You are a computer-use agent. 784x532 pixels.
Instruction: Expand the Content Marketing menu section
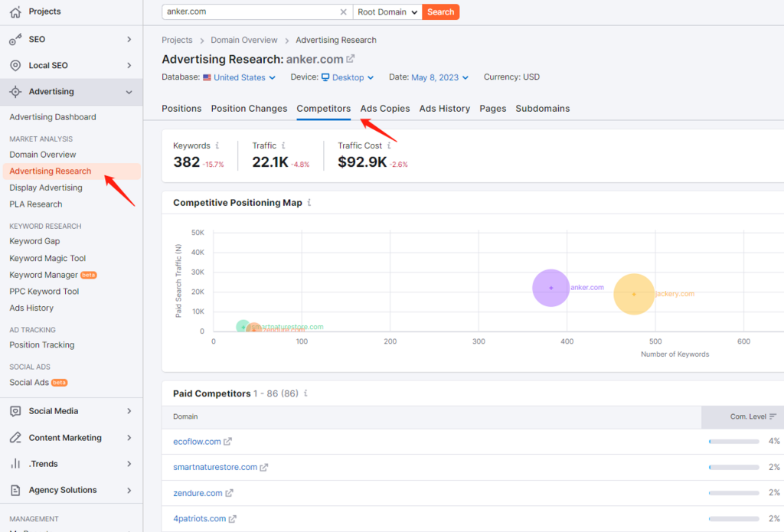[x=129, y=438]
